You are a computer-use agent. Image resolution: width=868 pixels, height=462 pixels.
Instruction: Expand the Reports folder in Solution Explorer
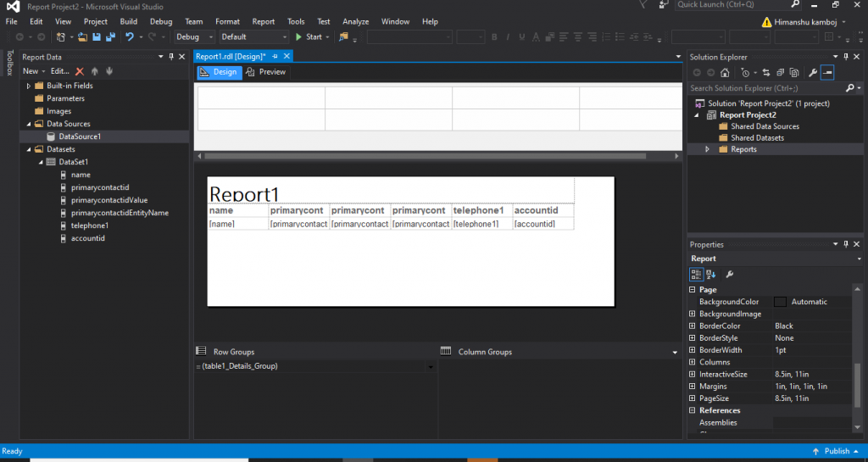coord(708,149)
